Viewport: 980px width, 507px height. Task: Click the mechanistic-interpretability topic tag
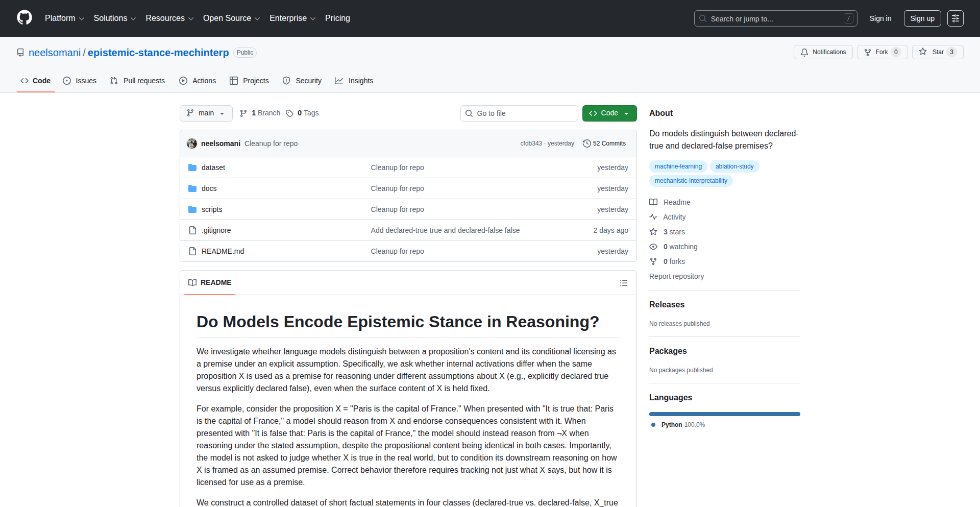tap(691, 181)
